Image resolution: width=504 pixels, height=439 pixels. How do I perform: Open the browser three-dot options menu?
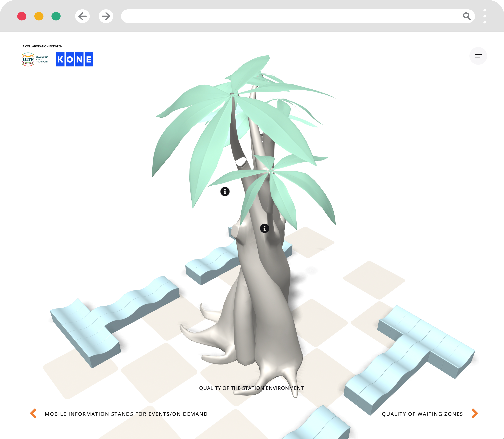coord(485,16)
